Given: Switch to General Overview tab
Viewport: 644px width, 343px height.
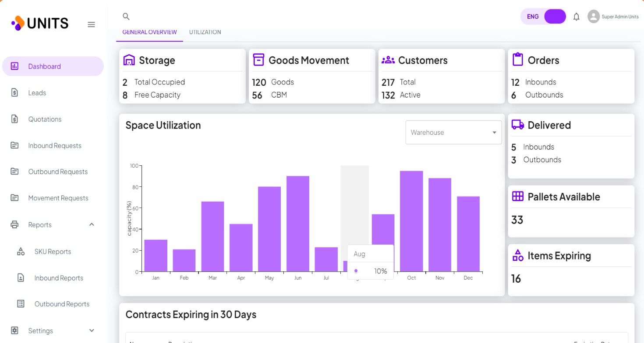Looking at the screenshot, I should [x=149, y=32].
